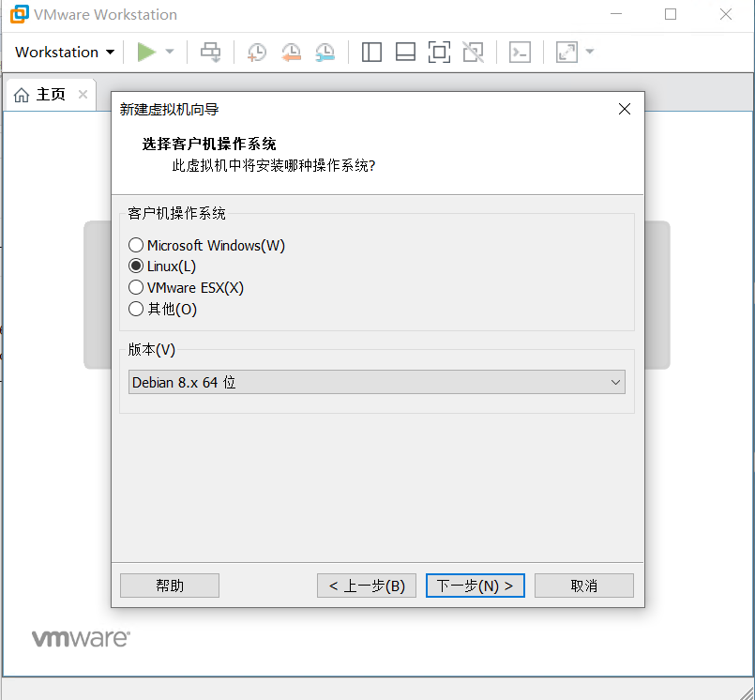Expand the stretch display dropdown arrow

[590, 52]
